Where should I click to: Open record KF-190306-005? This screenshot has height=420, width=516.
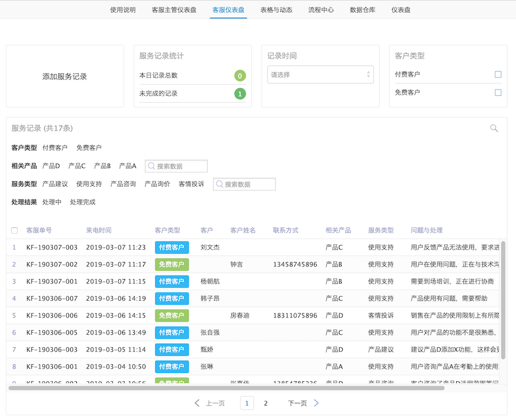[52, 333]
